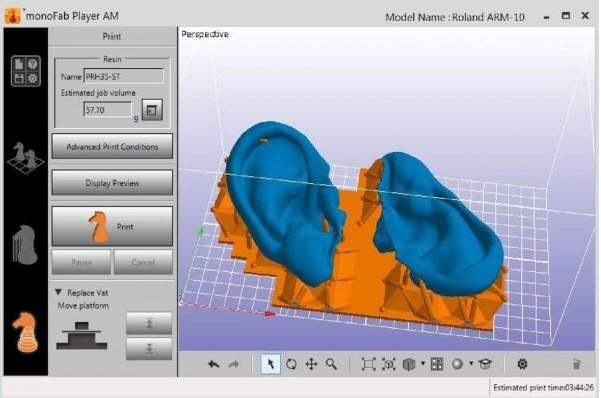Move platform up button
This screenshot has height=398, width=601.
[x=149, y=323]
